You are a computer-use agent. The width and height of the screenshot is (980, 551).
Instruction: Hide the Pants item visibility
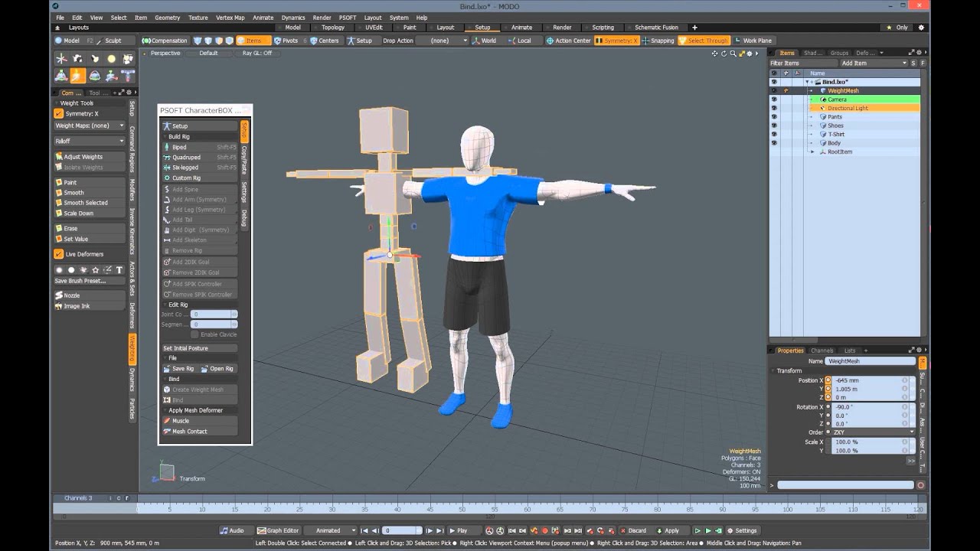[x=773, y=116]
